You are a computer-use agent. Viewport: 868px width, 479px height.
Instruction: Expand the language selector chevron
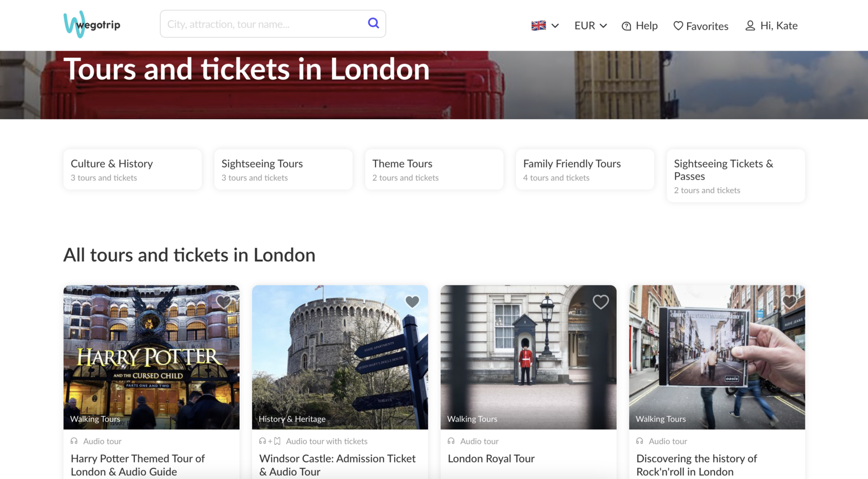click(555, 26)
